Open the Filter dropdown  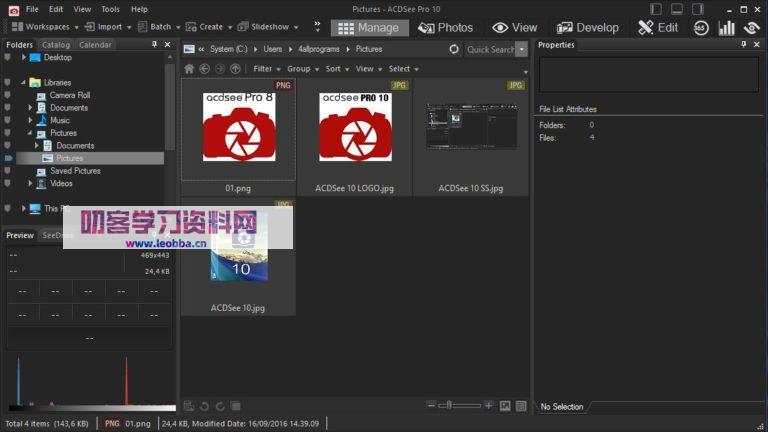coord(266,69)
